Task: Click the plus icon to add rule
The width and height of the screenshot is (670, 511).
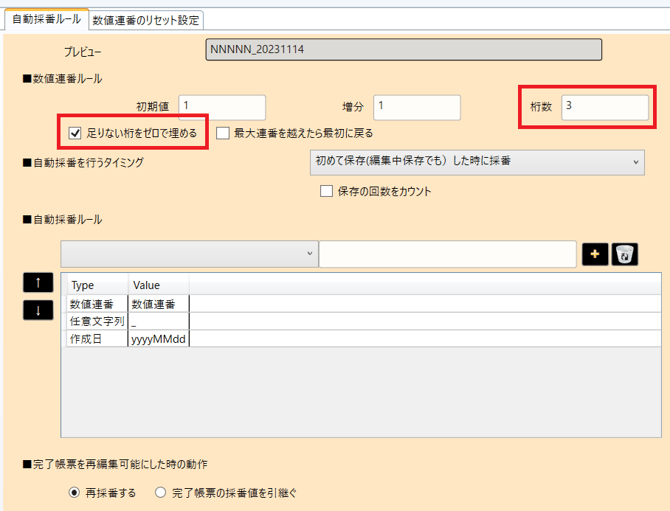Action: 594,255
